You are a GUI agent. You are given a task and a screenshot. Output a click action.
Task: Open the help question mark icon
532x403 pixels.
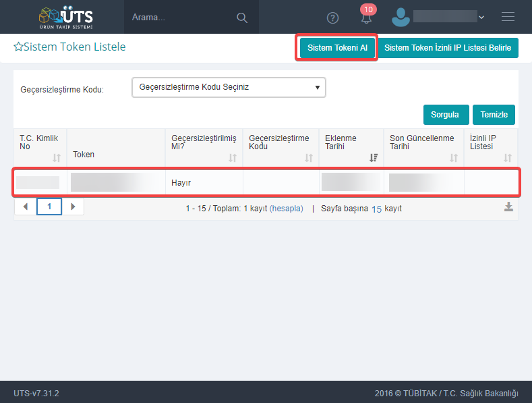point(332,18)
